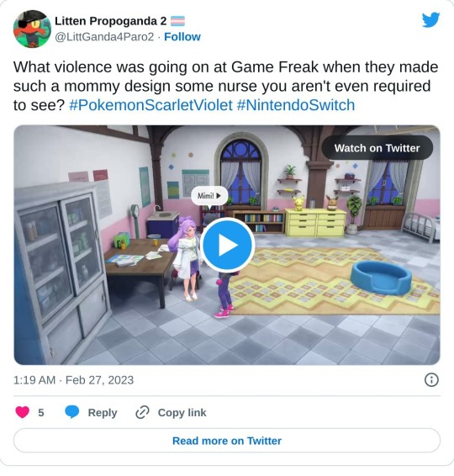Click the chain link copy icon
The height and width of the screenshot is (476, 454).
[142, 412]
